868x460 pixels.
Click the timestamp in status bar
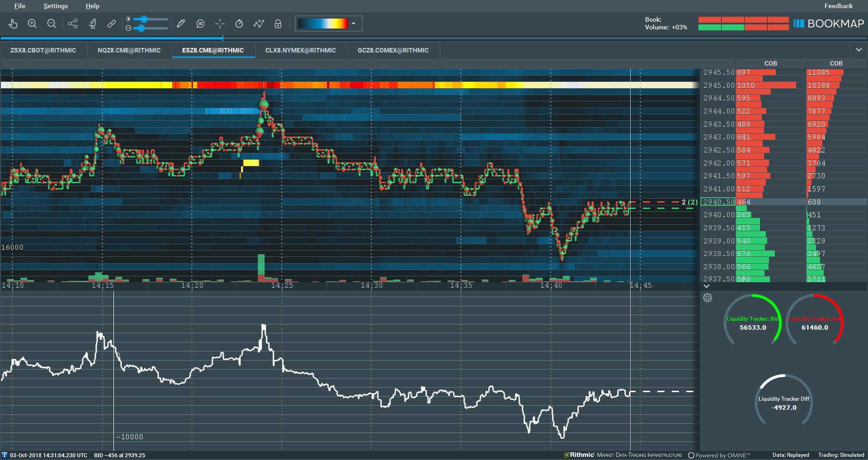(49, 455)
